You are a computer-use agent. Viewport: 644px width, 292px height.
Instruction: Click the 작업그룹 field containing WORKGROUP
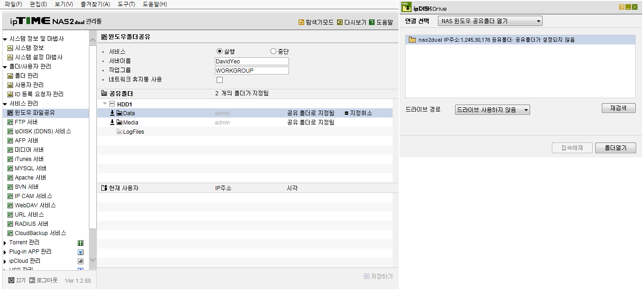(252, 70)
